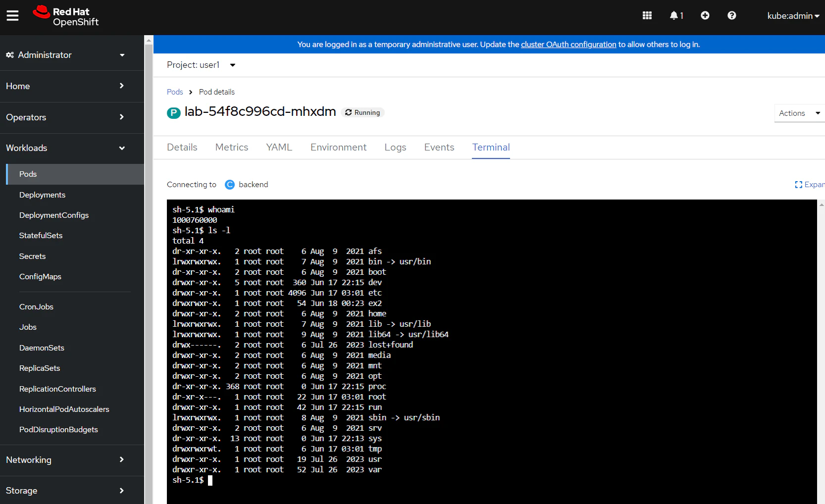The height and width of the screenshot is (504, 825).
Task: Click the backend container icon
Action: pos(230,185)
